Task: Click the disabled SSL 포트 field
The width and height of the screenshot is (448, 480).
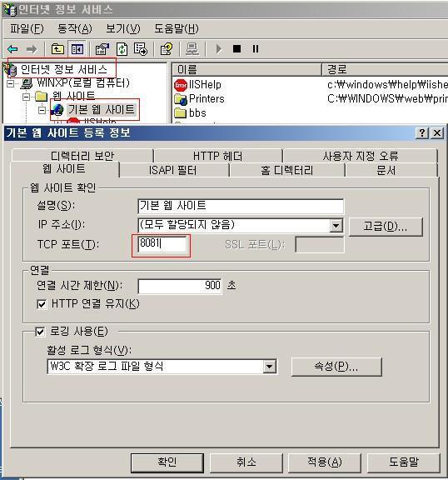Action: point(320,245)
